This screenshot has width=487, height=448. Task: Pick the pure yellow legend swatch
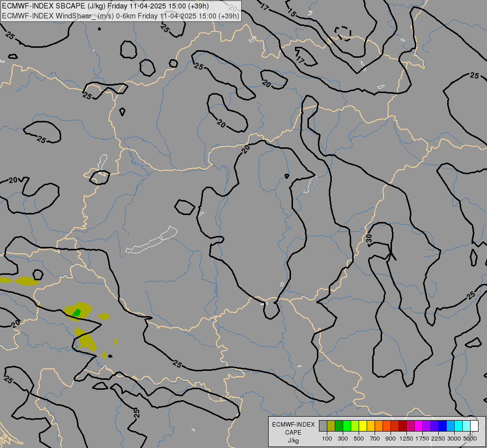click(x=363, y=426)
